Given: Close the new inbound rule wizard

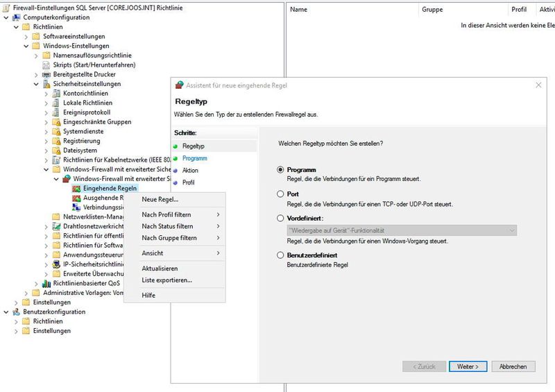Looking at the screenshot, I should click(x=538, y=85).
